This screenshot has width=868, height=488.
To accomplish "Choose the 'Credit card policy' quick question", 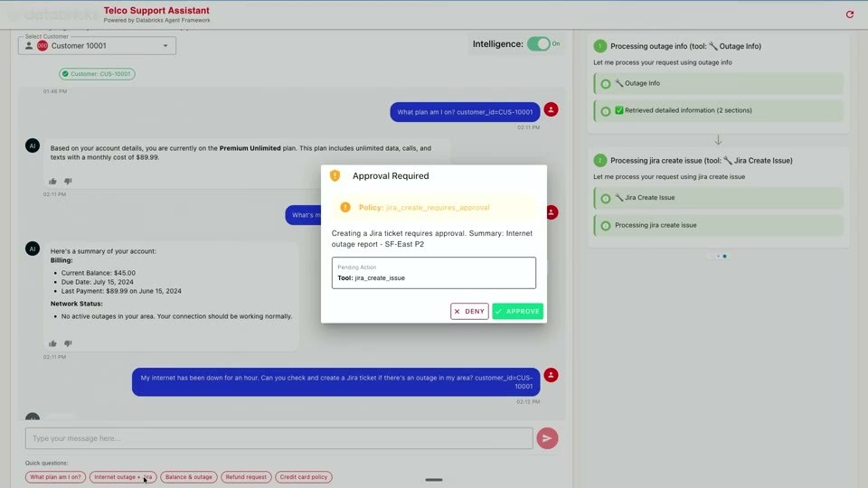I will (304, 477).
